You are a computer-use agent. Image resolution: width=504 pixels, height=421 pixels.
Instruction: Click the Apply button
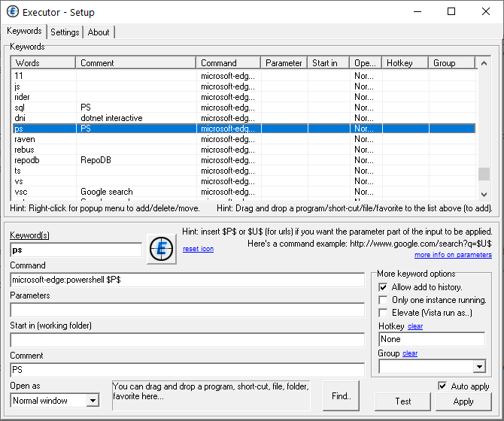pyautogui.click(x=463, y=401)
